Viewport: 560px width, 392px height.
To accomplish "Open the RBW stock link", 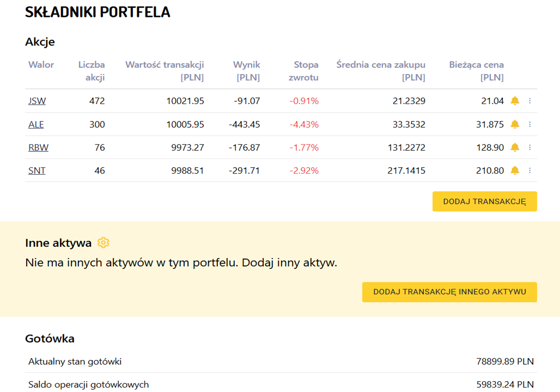I will (38, 148).
